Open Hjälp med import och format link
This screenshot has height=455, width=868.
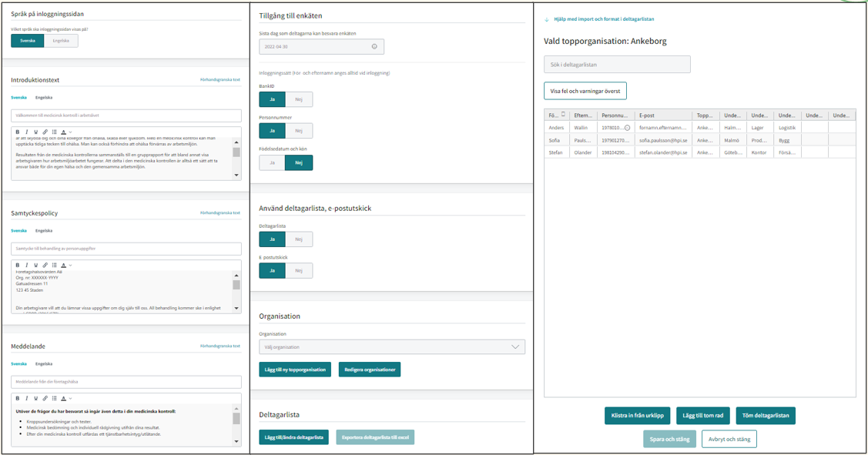pos(604,18)
